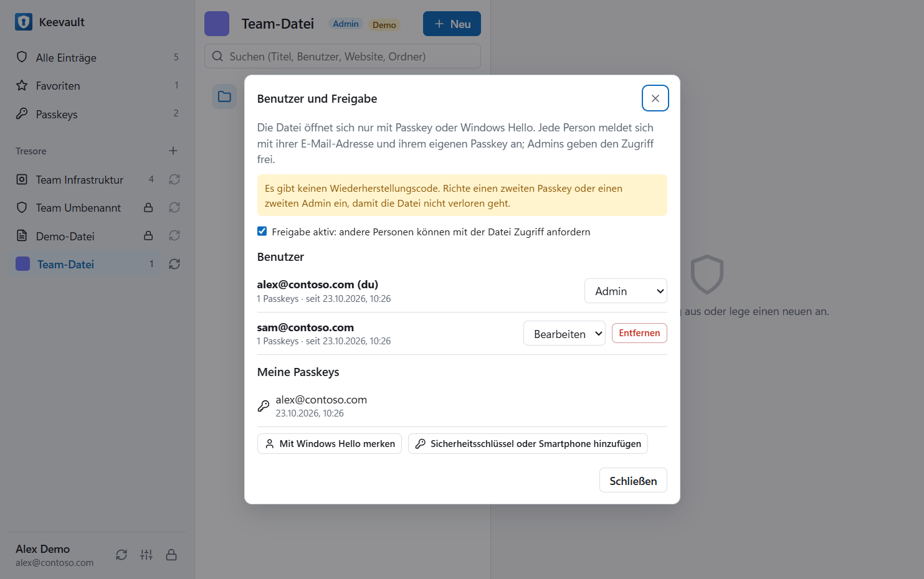This screenshot has height=579, width=924.
Task: Click the yellow Wiederherstellungscode warning text
Action: coord(444,195)
